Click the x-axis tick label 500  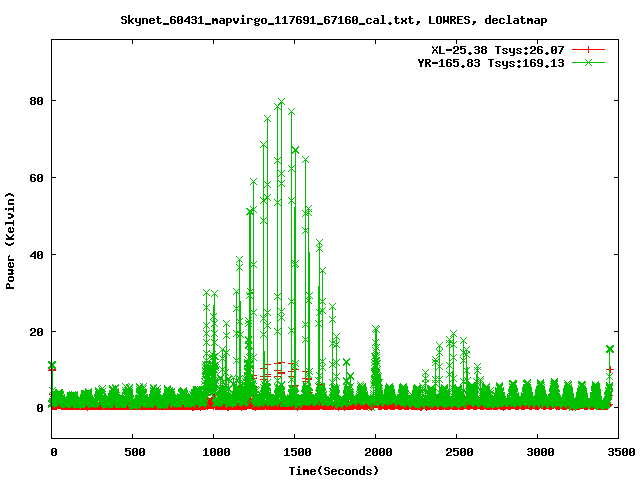point(135,452)
